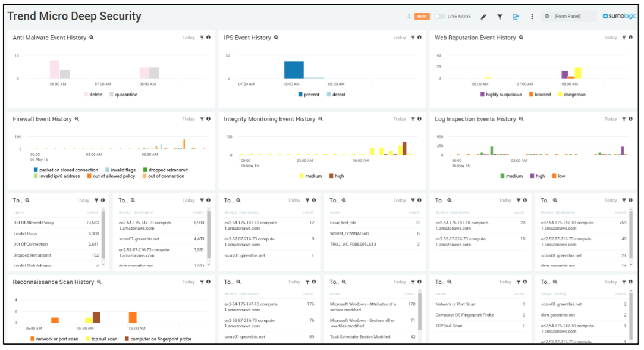This screenshot has width=644, height=350.
Task: Show info icon on Firewall Event History
Action: [208, 119]
